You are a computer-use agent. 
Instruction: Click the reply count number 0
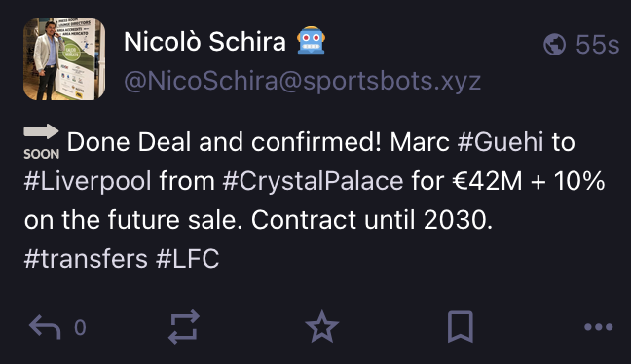pos(80,327)
